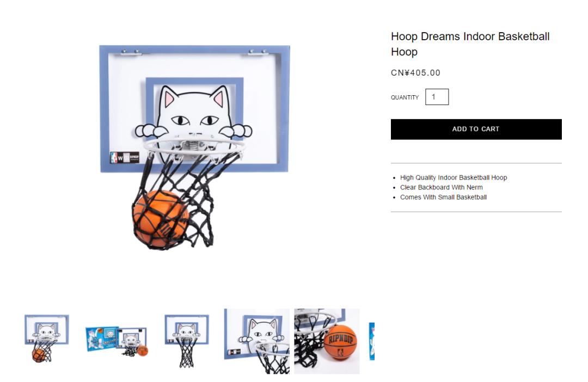This screenshot has height=382, width=588.
Task: Click the quantity input field
Action: (x=437, y=97)
